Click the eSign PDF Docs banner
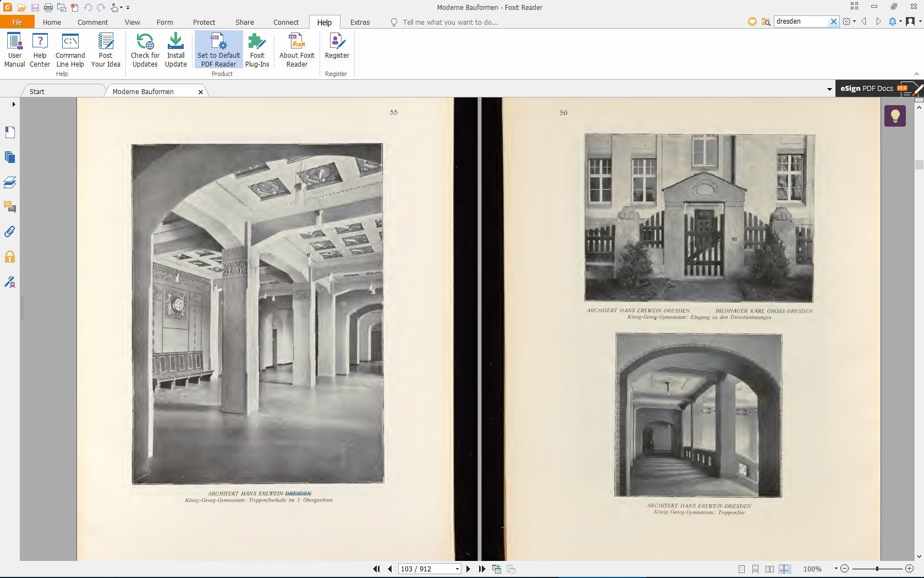 (879, 88)
